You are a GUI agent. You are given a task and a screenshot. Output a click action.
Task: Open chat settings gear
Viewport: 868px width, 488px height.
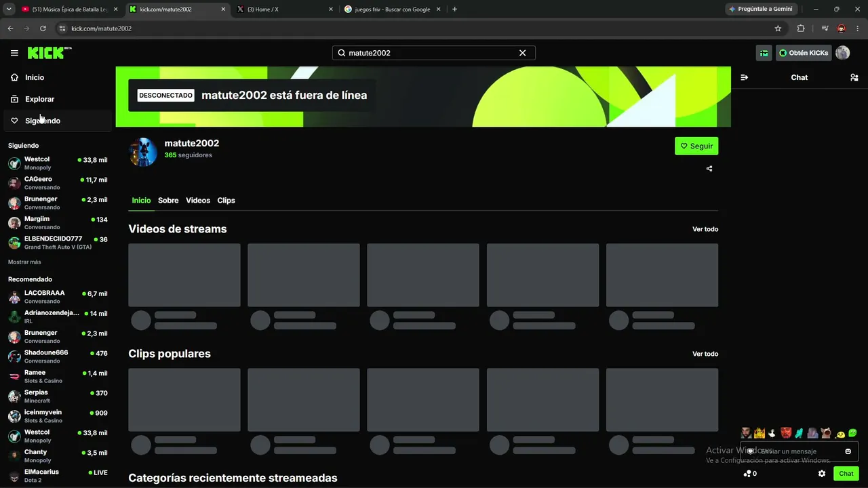822,474
